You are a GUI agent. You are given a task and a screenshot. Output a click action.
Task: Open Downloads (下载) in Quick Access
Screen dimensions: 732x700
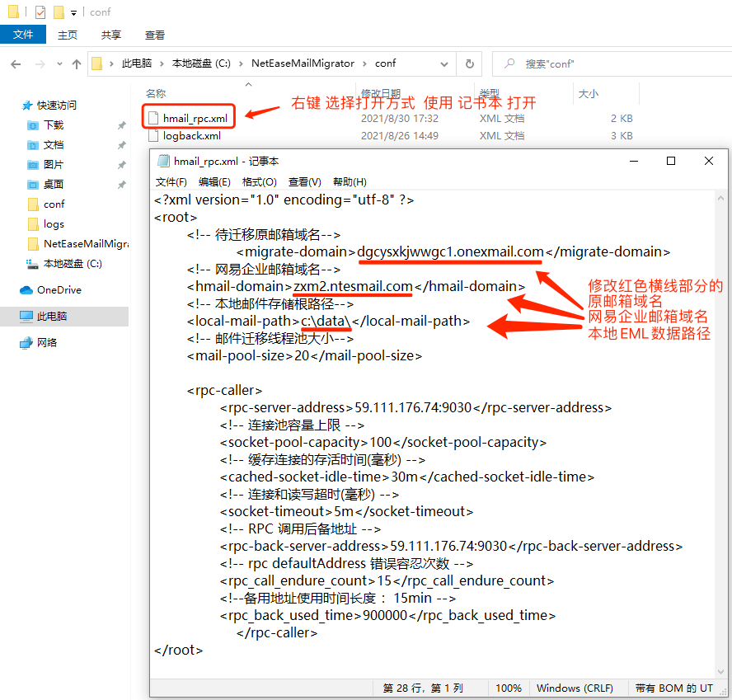click(54, 125)
